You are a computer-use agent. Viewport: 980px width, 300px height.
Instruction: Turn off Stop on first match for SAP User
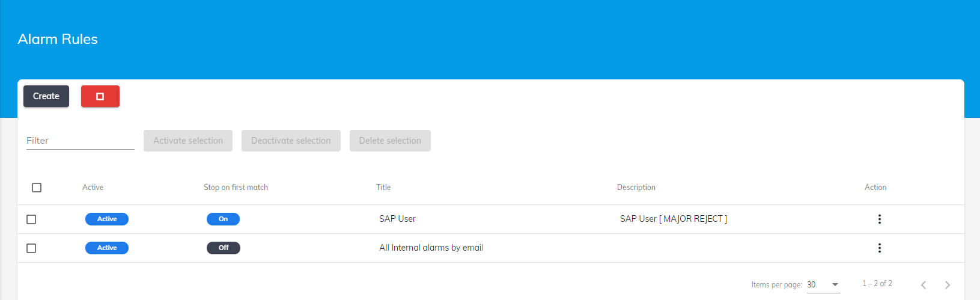click(223, 219)
